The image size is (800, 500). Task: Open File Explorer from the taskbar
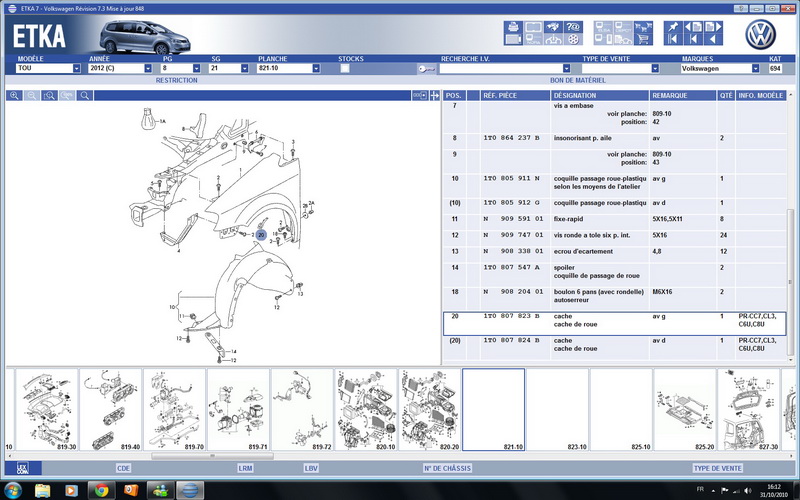(x=42, y=491)
